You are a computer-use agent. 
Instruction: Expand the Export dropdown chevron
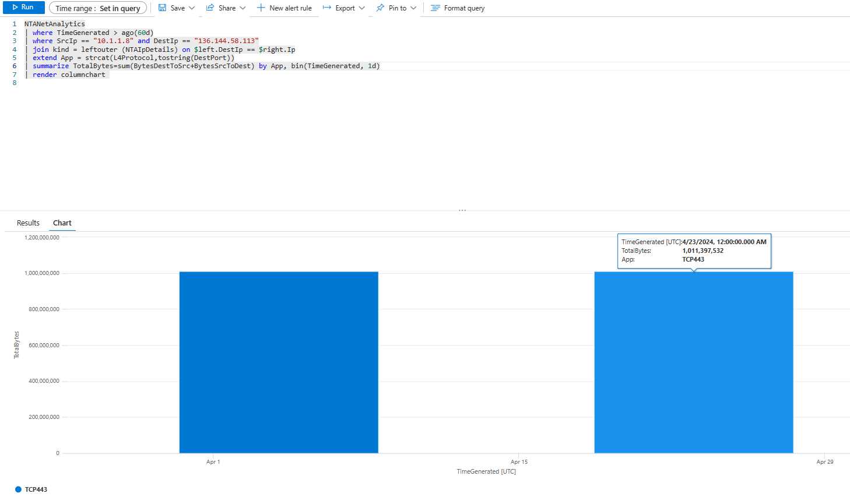pos(362,8)
